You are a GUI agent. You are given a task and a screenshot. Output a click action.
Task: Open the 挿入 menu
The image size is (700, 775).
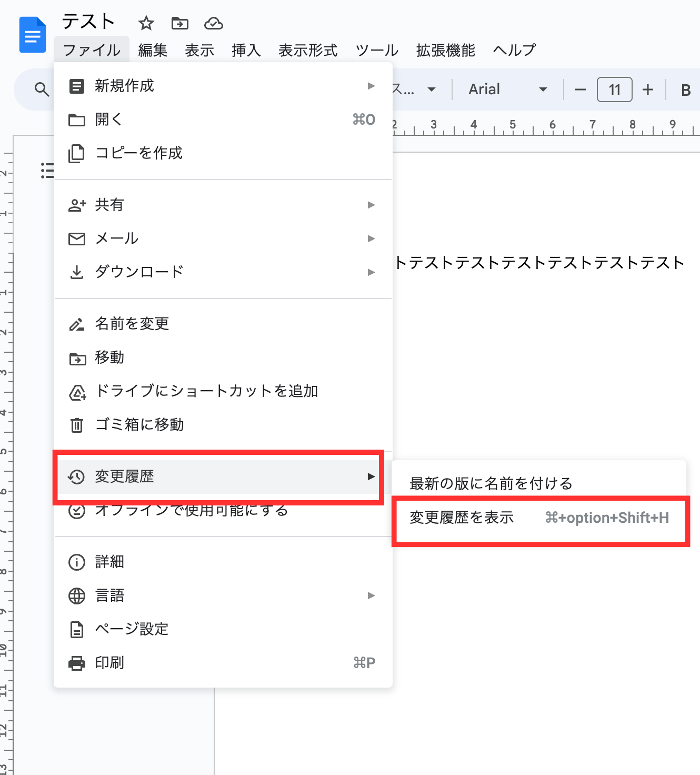pyautogui.click(x=246, y=50)
